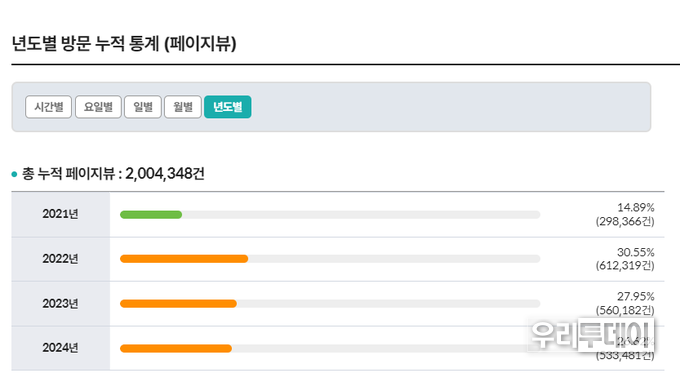Click the total count 2,004,348건 text
The image size is (680, 373).
coord(165,173)
